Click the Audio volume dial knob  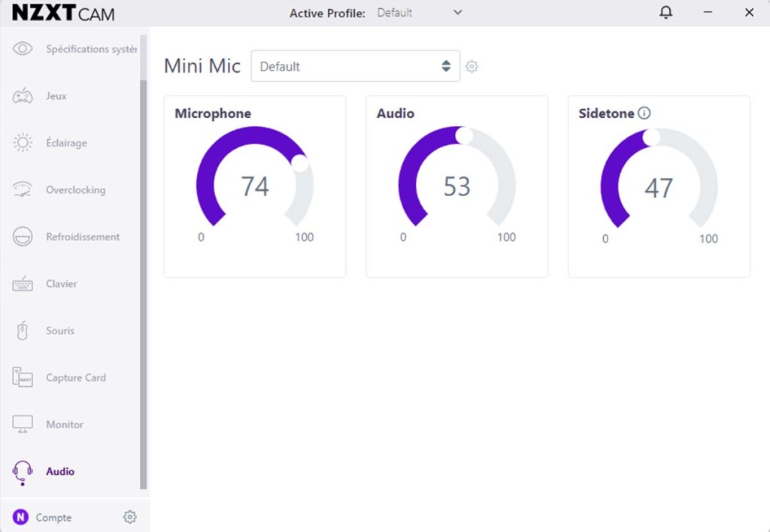(465, 135)
